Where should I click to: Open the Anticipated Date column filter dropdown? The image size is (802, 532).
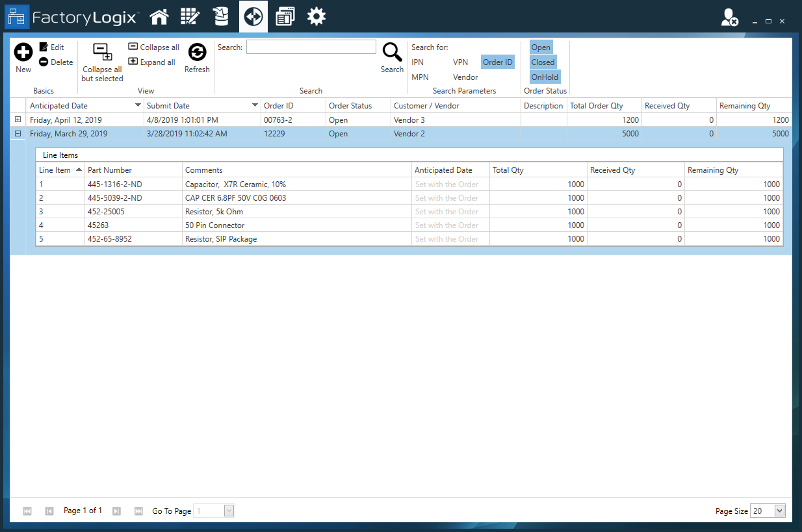(x=137, y=105)
